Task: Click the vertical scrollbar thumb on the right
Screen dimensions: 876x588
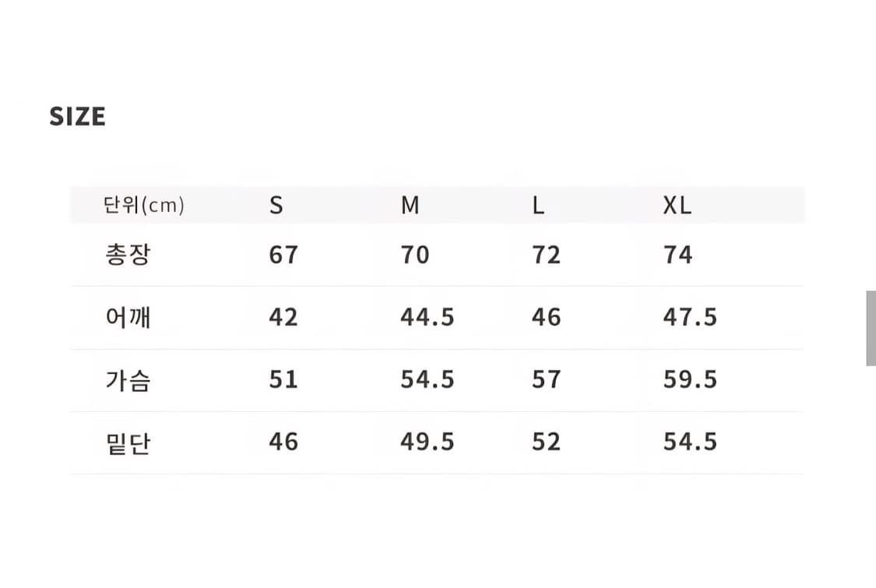Action: point(871,329)
